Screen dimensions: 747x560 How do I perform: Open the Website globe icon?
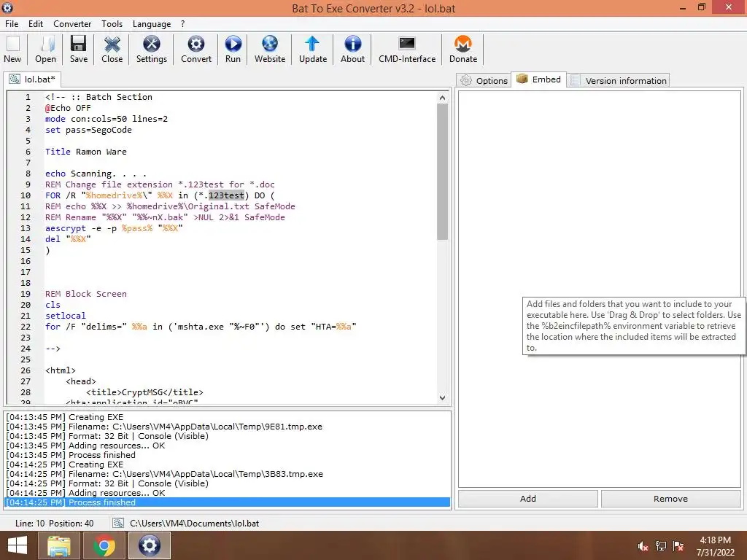pyautogui.click(x=270, y=49)
